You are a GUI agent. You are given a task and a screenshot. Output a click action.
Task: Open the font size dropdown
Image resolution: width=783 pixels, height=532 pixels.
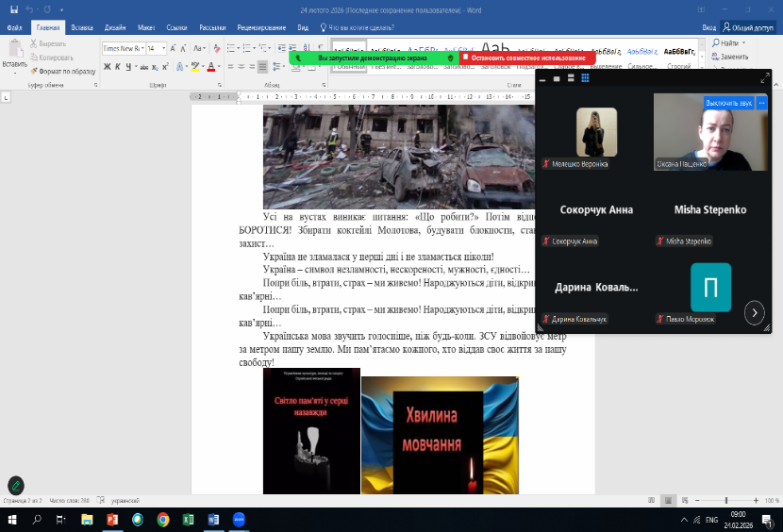(x=163, y=48)
